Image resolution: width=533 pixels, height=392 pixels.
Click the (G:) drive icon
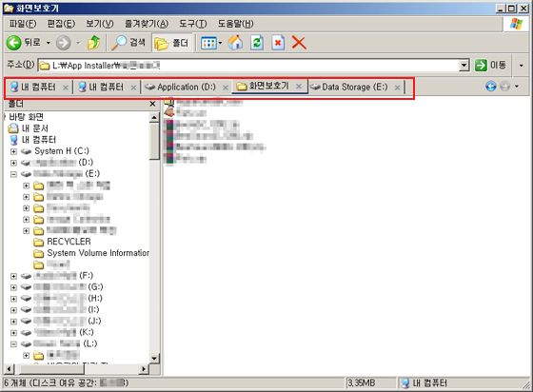pyautogui.click(x=27, y=287)
